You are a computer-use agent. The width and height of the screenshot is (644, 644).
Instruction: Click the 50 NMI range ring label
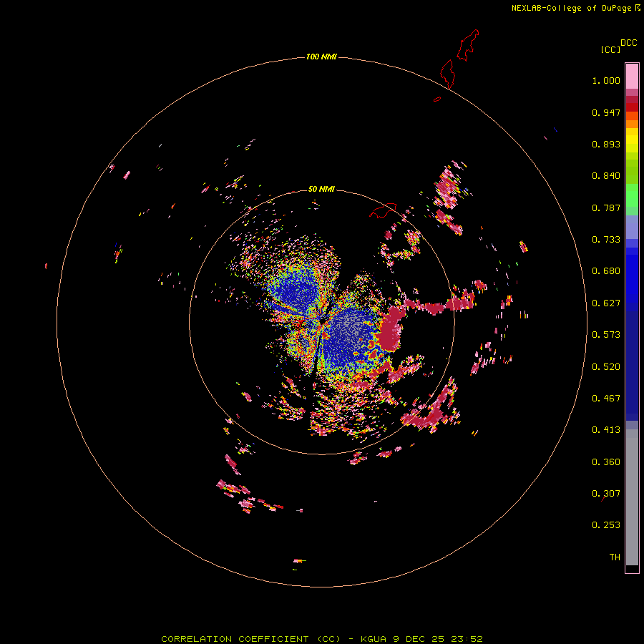[x=321, y=189]
